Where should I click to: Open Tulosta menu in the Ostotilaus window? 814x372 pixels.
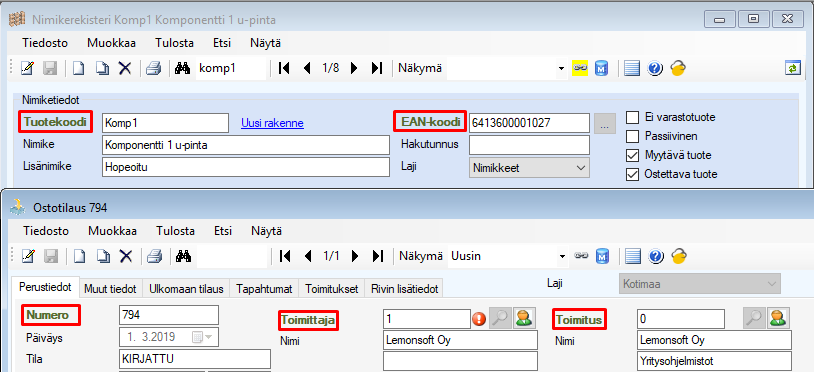(175, 230)
